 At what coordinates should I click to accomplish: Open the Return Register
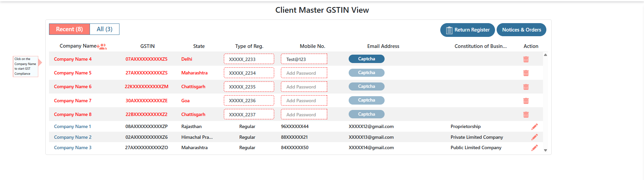click(467, 30)
